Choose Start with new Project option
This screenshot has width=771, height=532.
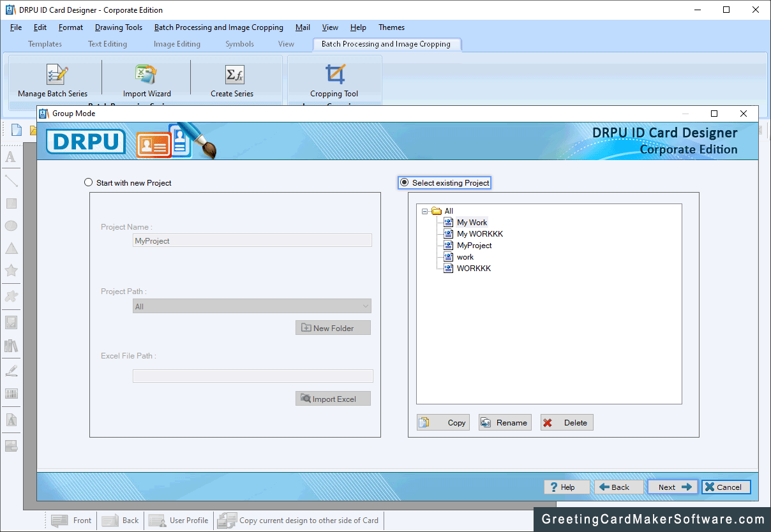128,182
